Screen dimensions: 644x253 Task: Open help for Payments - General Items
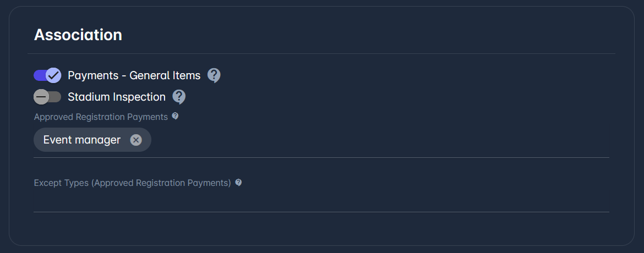tap(214, 75)
